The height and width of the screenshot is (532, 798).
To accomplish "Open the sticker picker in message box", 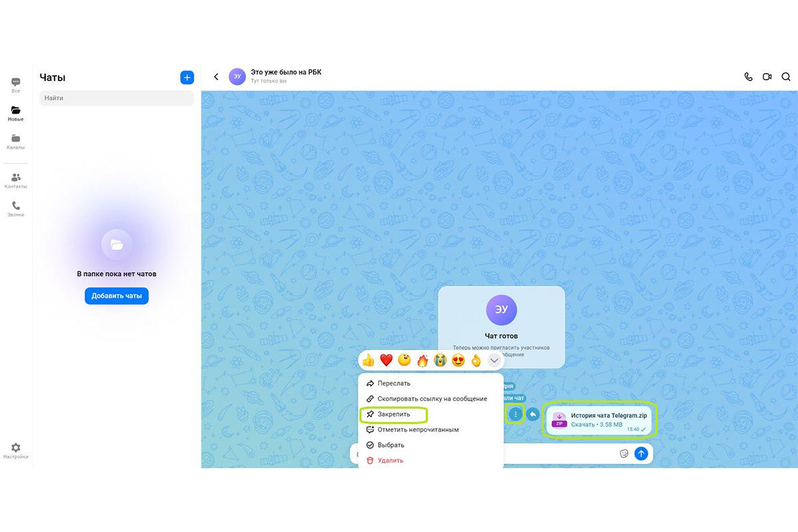I will [624, 454].
